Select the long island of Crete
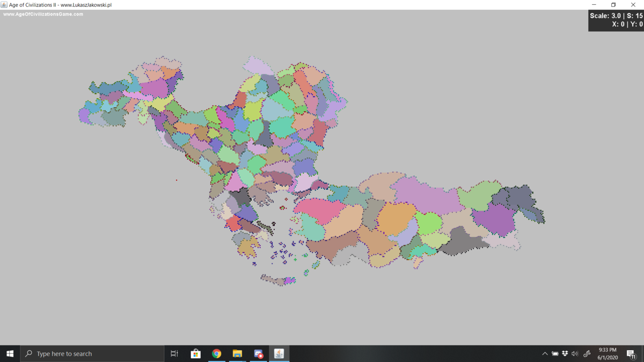The height and width of the screenshot is (362, 644). pos(278,280)
